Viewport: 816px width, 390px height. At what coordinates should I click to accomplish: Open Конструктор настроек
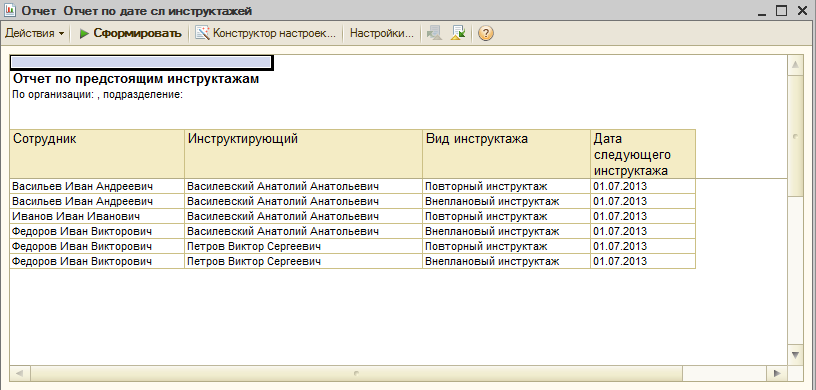[x=265, y=33]
